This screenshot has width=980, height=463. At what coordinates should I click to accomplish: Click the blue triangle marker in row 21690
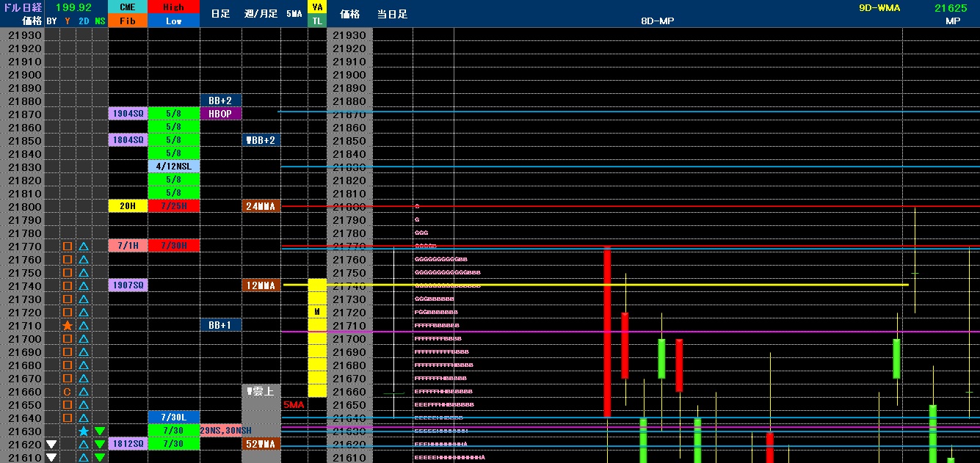(x=84, y=351)
